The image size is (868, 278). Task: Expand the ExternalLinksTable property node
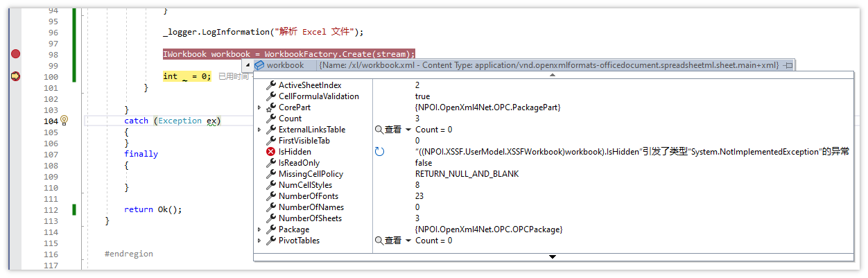[x=259, y=130]
